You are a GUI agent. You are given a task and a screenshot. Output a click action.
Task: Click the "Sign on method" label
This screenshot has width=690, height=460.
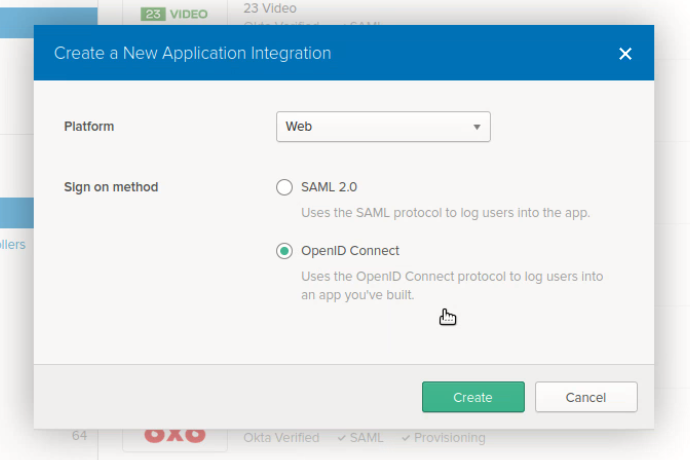pyautogui.click(x=111, y=187)
